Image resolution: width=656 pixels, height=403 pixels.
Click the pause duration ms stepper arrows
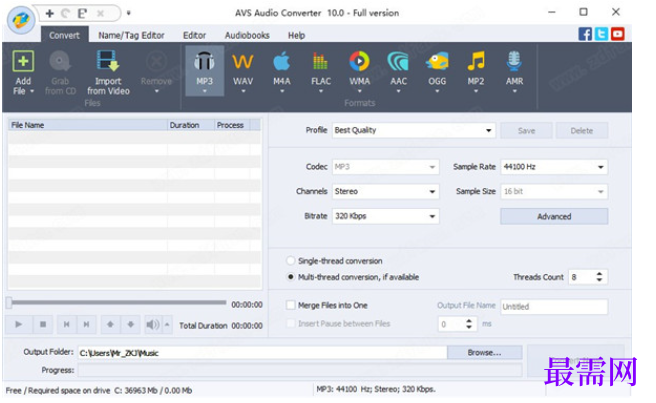469,323
